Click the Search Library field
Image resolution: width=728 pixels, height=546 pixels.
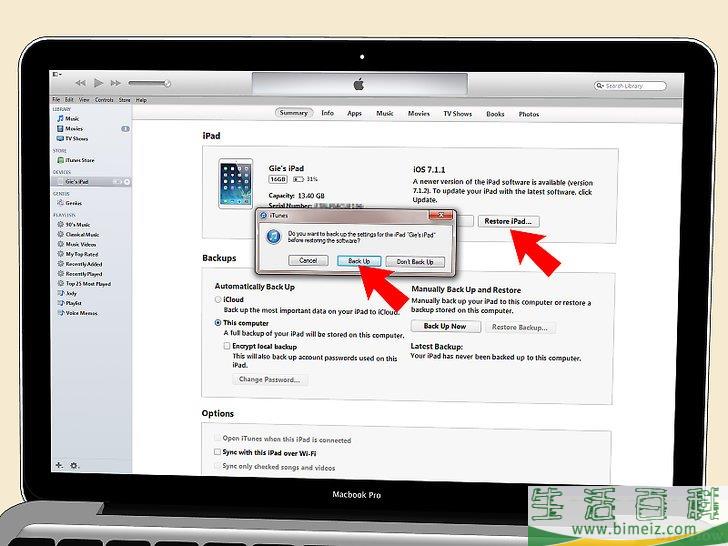[x=630, y=86]
